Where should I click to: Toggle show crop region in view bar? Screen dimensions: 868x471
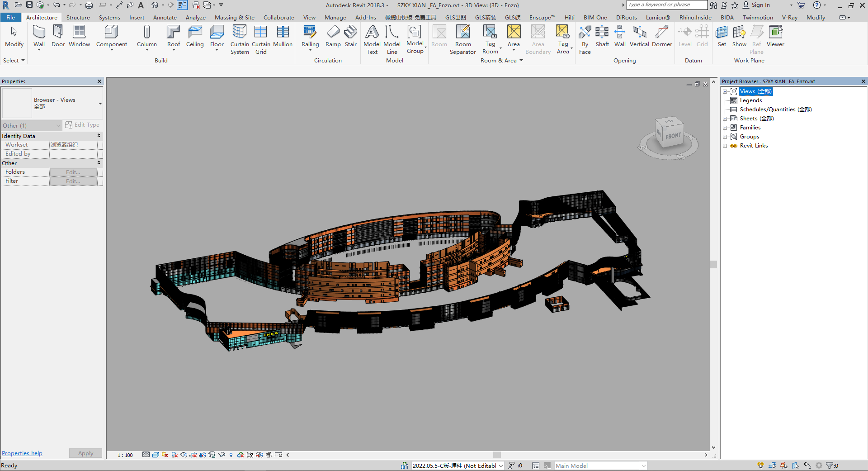(x=203, y=455)
